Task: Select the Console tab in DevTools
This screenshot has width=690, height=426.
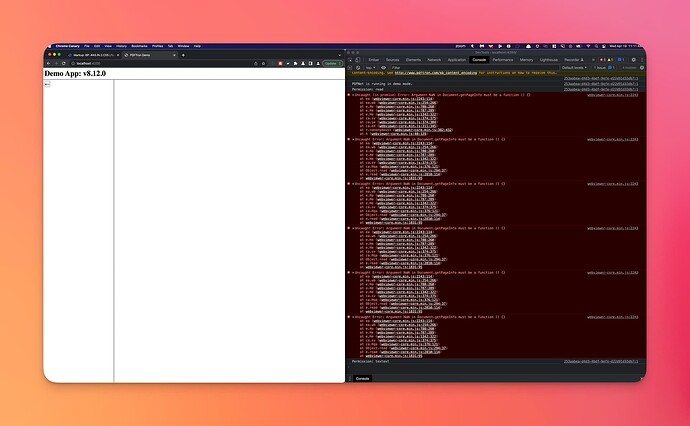Action: pyautogui.click(x=479, y=60)
